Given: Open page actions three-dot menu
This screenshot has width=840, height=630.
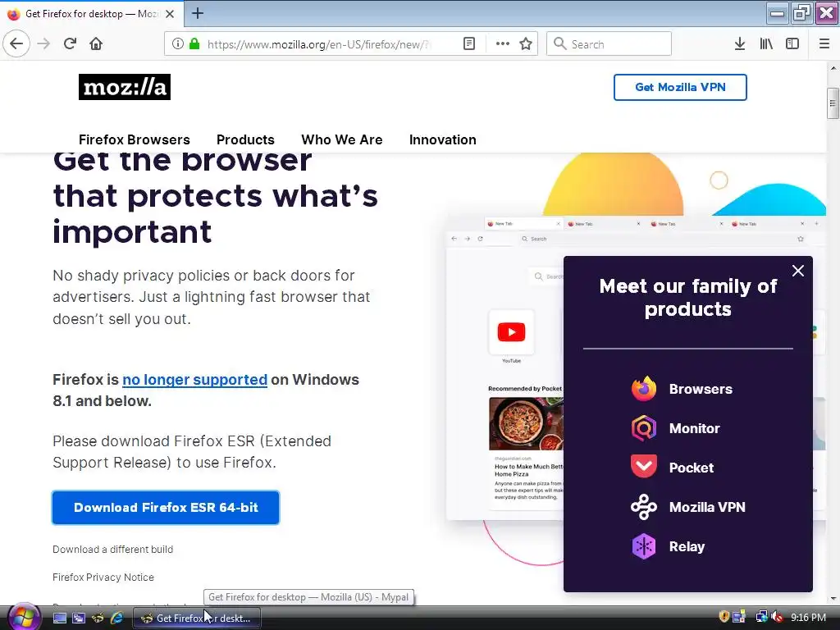Looking at the screenshot, I should point(503,44).
